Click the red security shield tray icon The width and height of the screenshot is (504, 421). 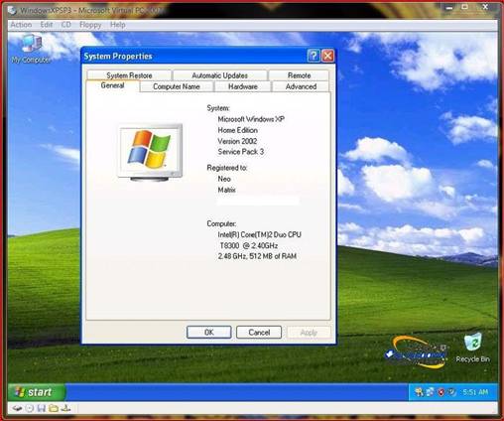pos(441,392)
